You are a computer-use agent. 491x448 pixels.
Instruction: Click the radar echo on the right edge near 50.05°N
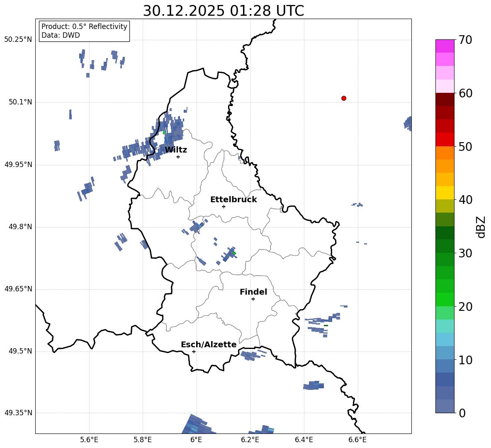[408, 124]
